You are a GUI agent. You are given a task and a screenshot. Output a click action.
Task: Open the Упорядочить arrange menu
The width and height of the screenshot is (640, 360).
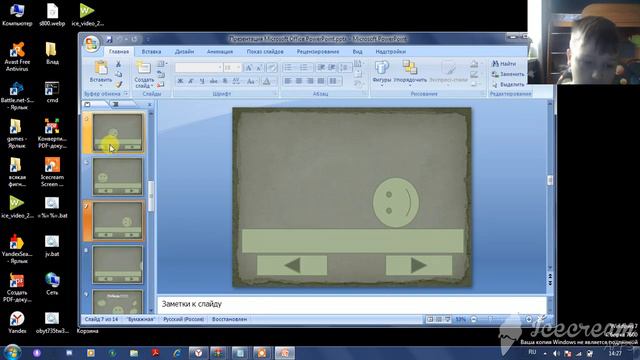pyautogui.click(x=410, y=73)
